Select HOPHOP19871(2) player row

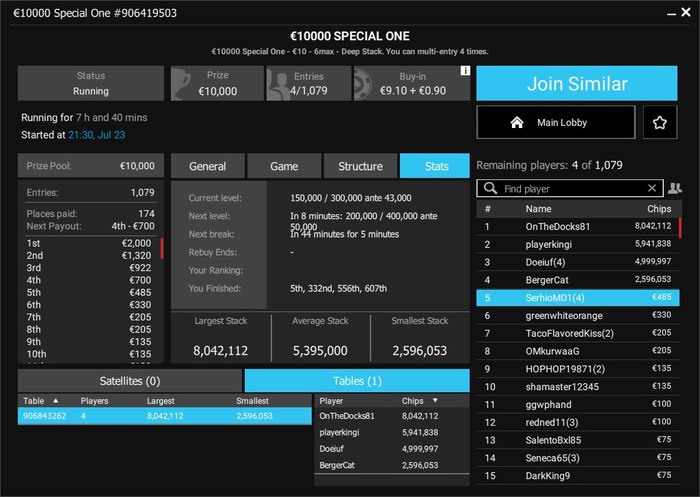click(x=578, y=369)
